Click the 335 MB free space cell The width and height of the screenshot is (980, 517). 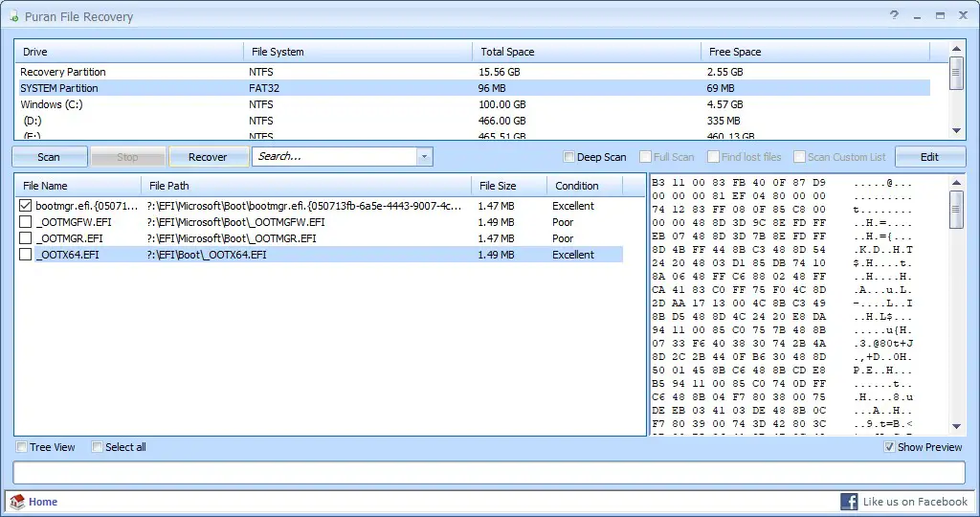(x=724, y=121)
